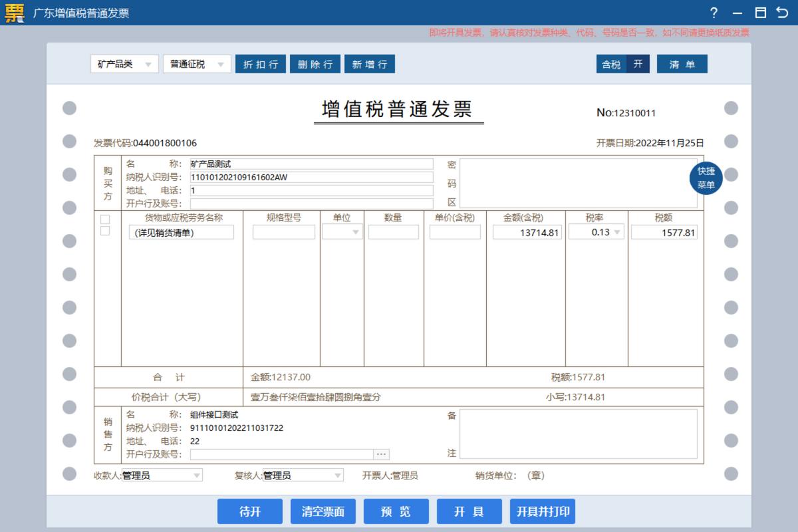798x532 pixels.
Task: Open the help with the ? icon
Action: [714, 13]
